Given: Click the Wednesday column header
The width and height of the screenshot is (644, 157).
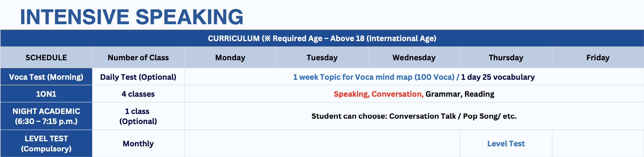Looking at the screenshot, I should 414,57.
